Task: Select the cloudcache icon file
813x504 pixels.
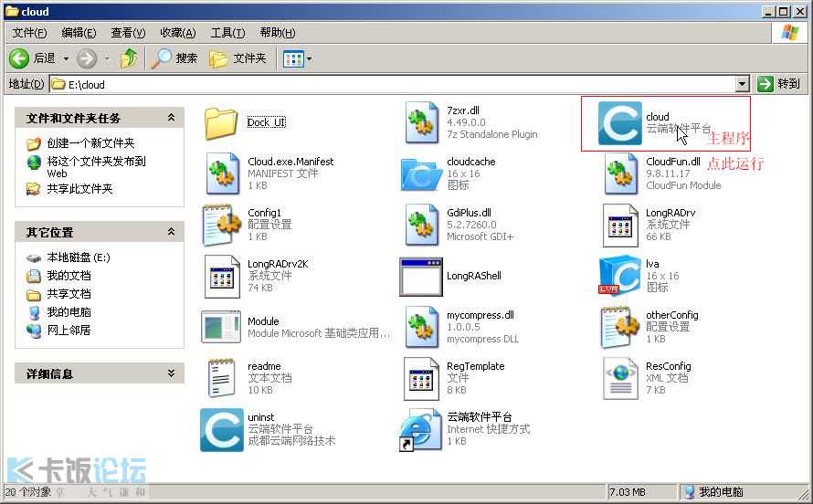Action: tap(420, 174)
